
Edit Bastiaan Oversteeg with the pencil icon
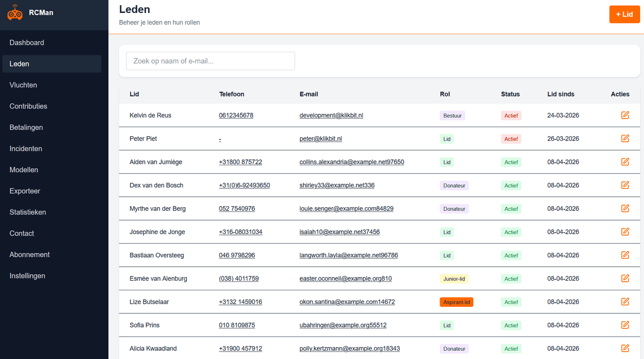pyautogui.click(x=625, y=255)
